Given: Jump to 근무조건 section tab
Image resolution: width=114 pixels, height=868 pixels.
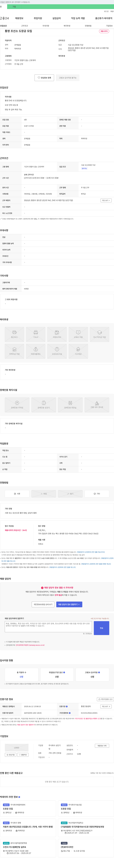Looking at the screenshot, I should pyautogui.click(x=25, y=26).
